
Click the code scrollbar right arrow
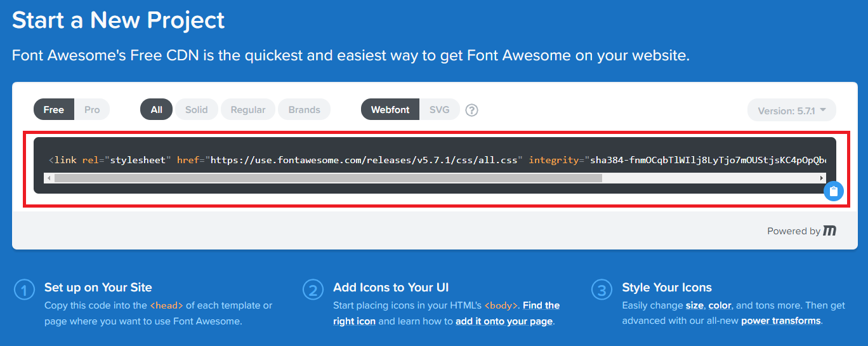click(x=822, y=178)
